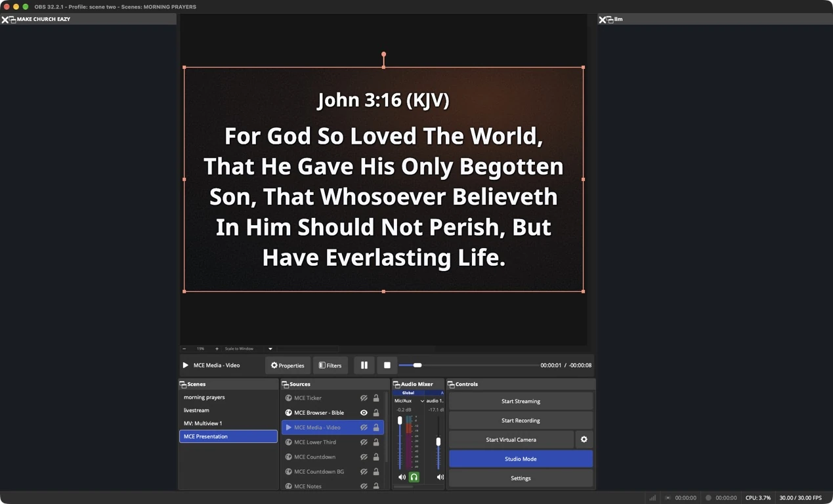Close the llm dock panel

click(x=602, y=20)
